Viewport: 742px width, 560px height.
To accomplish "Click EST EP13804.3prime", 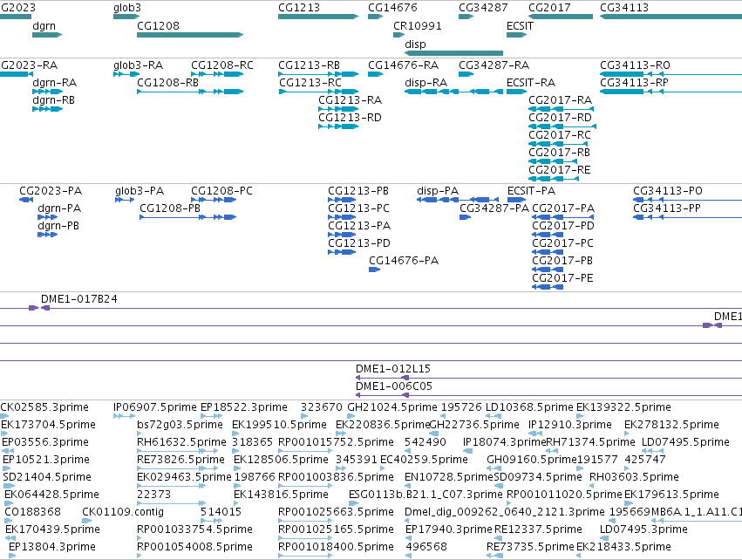I will [52, 547].
